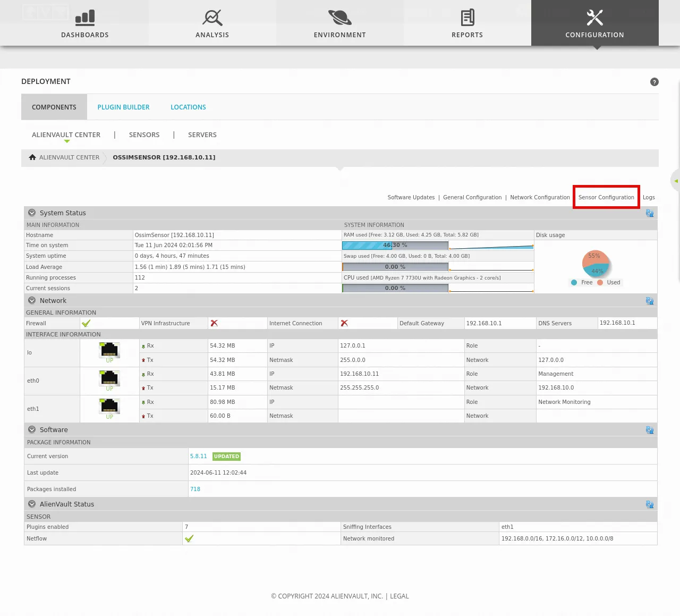680x616 pixels.
Task: Open the Dashboards section icon
Action: 85,18
